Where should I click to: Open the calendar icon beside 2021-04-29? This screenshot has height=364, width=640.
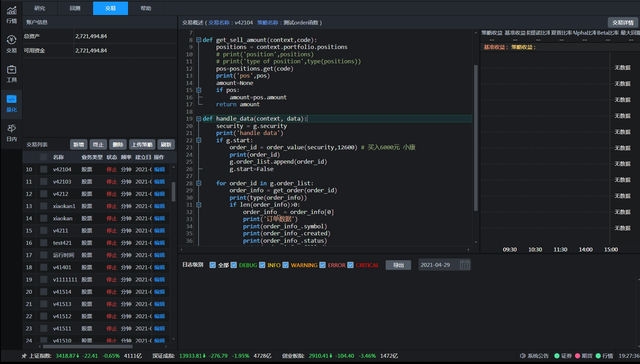464,265
